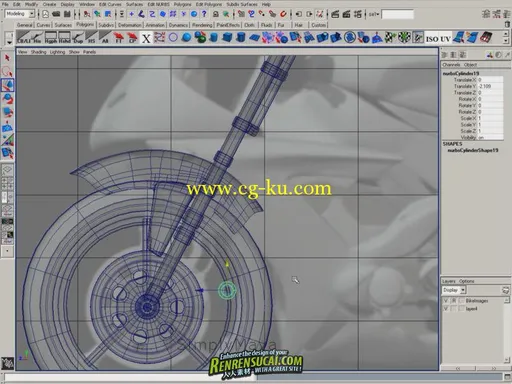Click the shelf scroll up arrow

click(x=506, y=34)
